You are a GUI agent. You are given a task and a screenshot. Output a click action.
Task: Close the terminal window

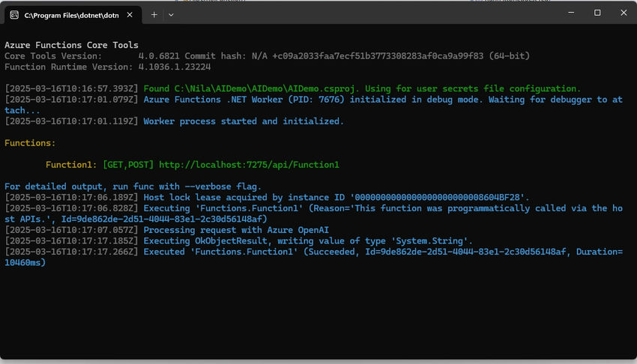click(624, 13)
